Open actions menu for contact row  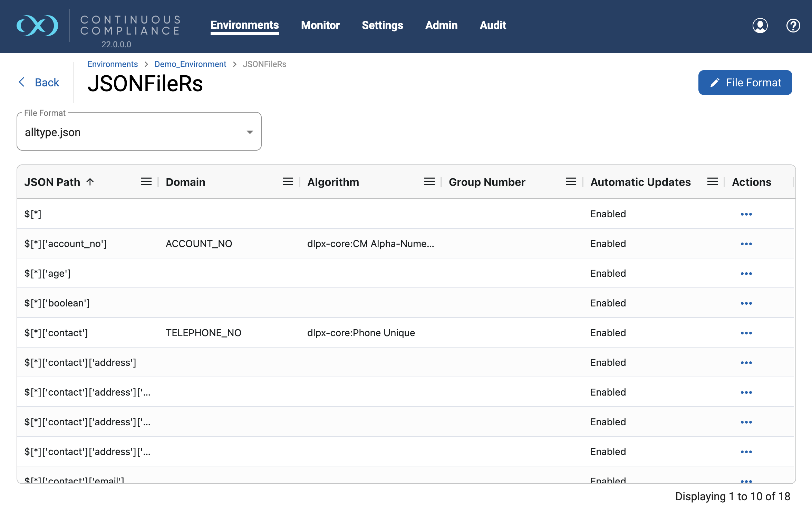[746, 333]
